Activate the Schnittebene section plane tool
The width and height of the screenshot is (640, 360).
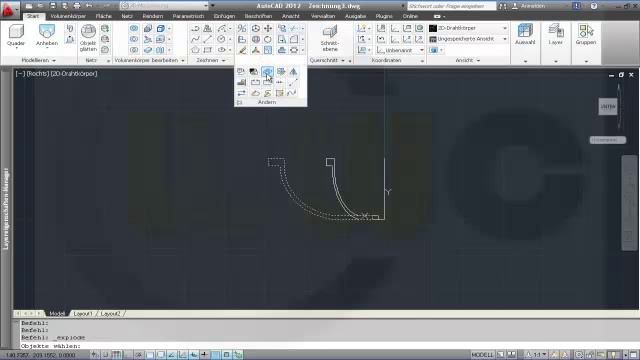tap(330, 38)
